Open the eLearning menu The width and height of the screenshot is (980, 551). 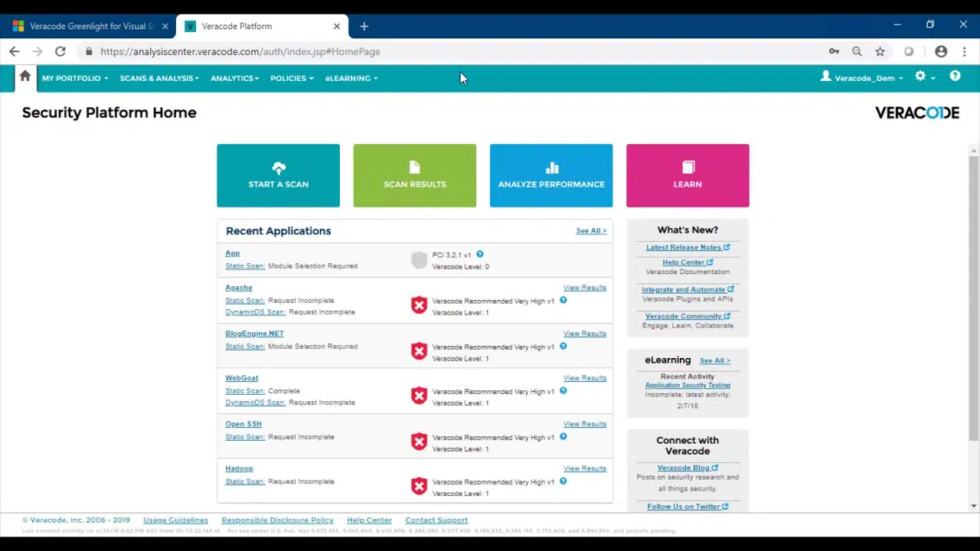coord(350,77)
